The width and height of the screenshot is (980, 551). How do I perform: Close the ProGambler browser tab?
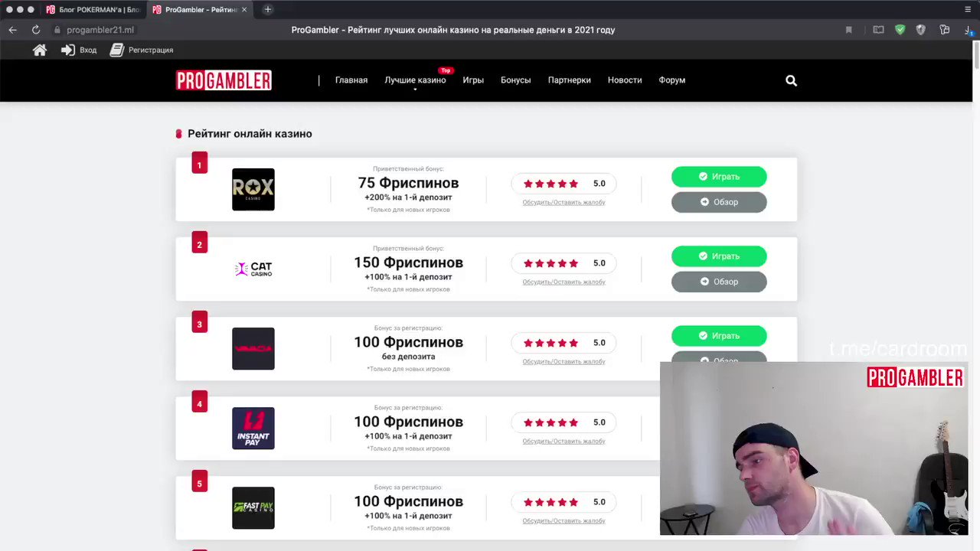point(245,9)
